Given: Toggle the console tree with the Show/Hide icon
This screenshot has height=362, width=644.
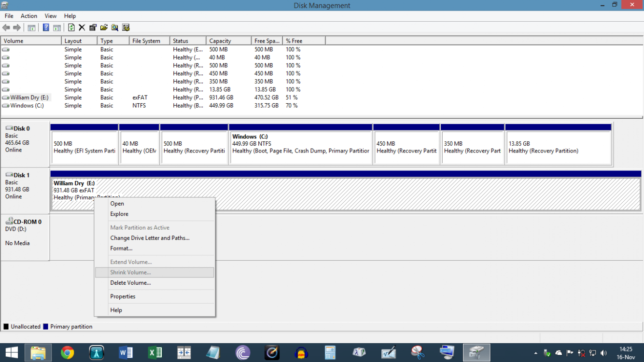Looking at the screenshot, I should point(31,28).
